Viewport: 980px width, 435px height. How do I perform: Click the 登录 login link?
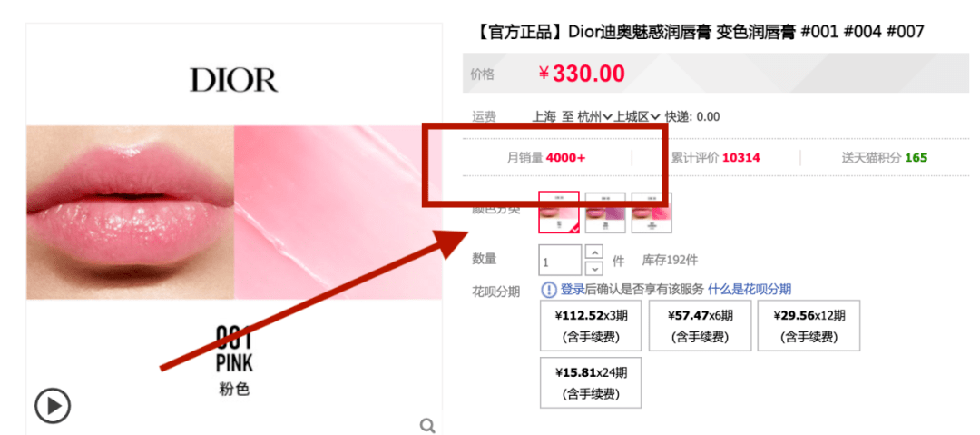tap(572, 289)
